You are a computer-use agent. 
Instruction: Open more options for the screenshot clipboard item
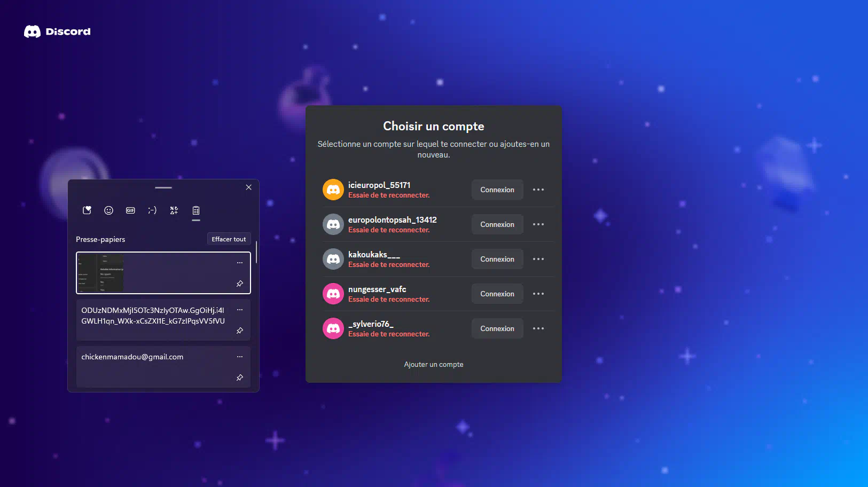240,263
